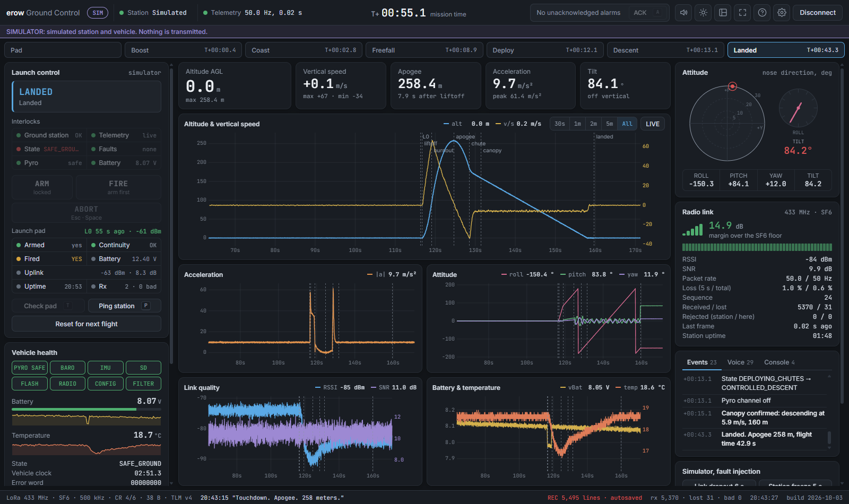The height and width of the screenshot is (504, 849).
Task: Click the RADIO health chip
Action: tap(67, 384)
